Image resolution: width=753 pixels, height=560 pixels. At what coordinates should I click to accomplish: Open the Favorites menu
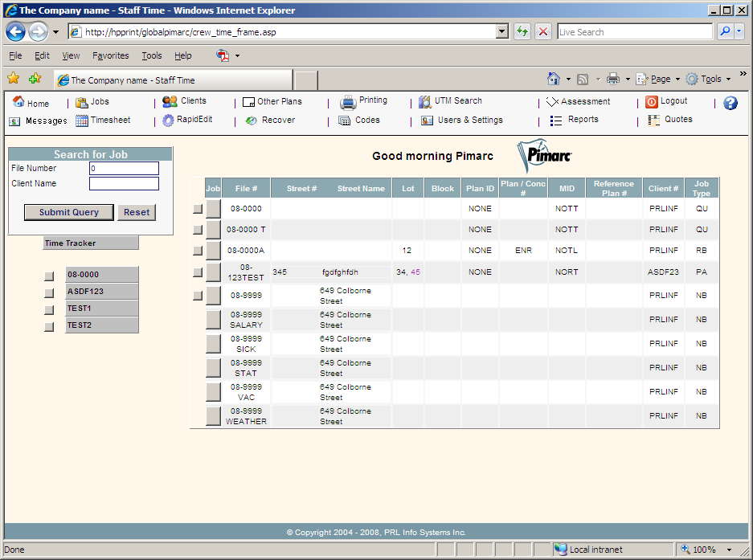pyautogui.click(x=110, y=55)
